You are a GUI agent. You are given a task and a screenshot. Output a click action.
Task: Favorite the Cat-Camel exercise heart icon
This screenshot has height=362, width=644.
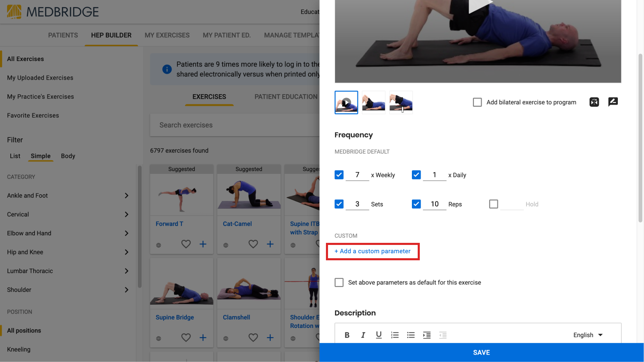tap(253, 244)
